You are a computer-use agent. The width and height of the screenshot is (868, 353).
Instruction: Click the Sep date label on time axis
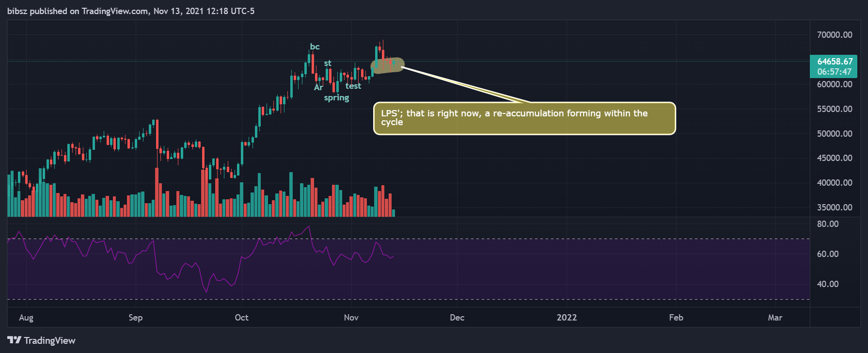pyautogui.click(x=136, y=318)
